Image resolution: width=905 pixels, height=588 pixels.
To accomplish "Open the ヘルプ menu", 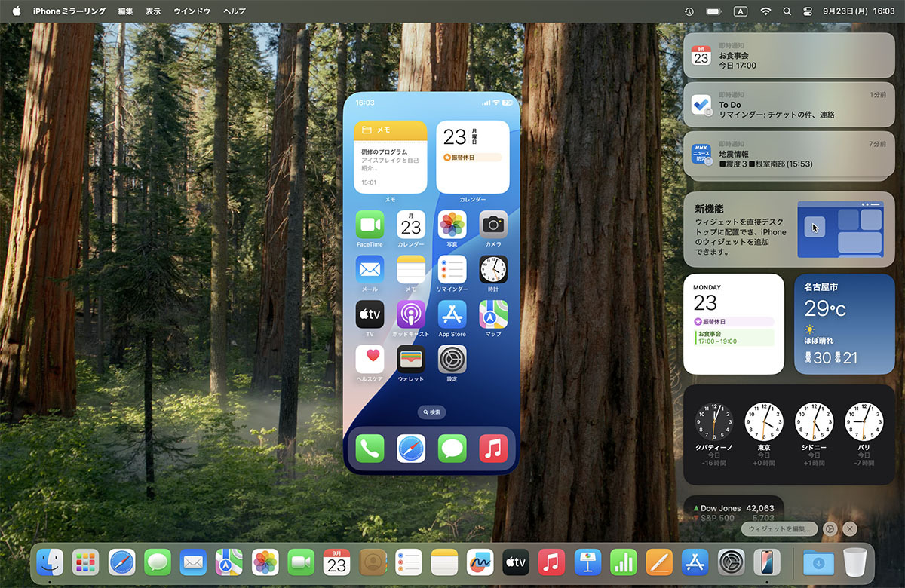I will (x=235, y=11).
